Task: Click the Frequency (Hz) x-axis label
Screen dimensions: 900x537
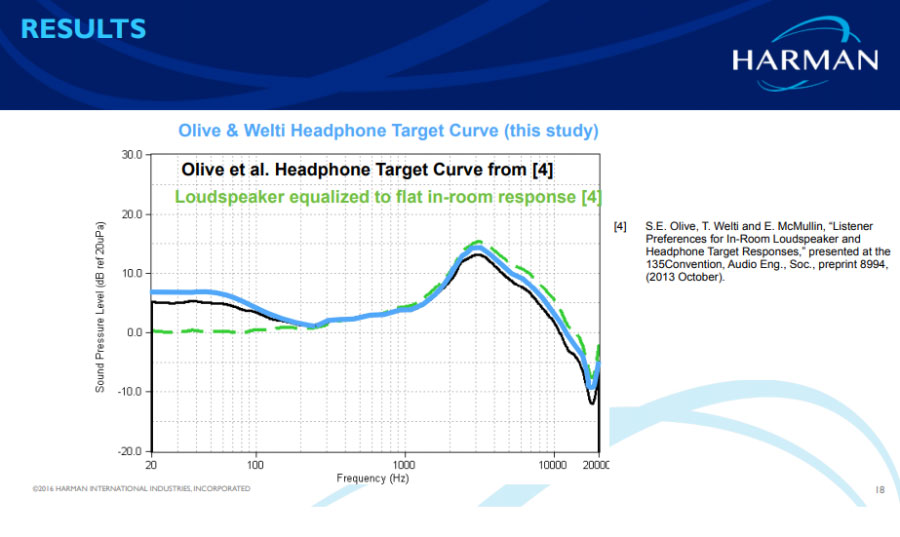Action: click(x=373, y=478)
